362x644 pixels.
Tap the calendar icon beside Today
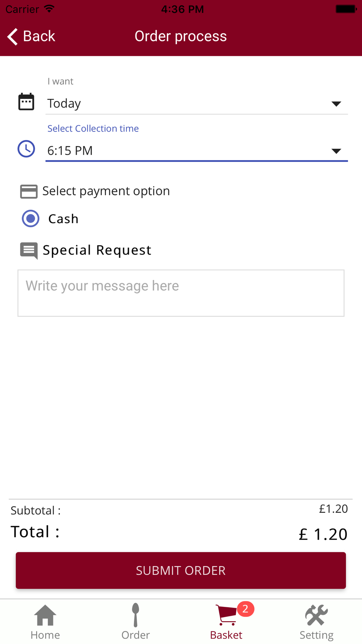pyautogui.click(x=26, y=102)
